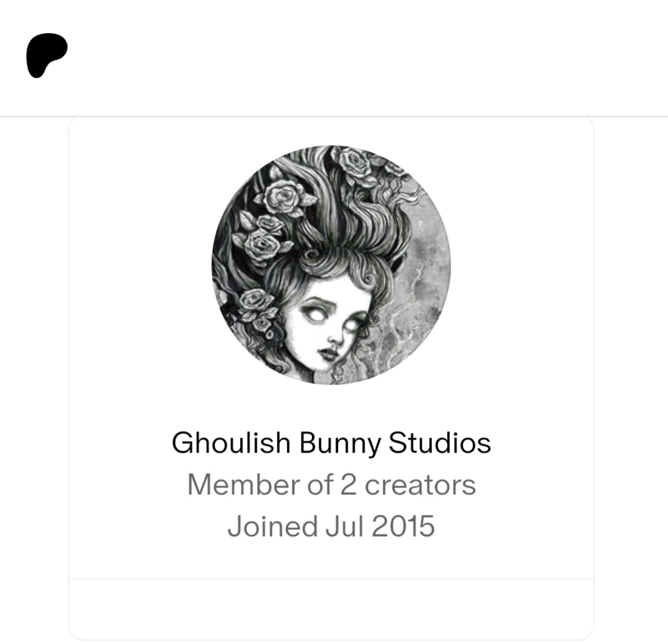This screenshot has width=668, height=644.
Task: Click the Member of 2 creators text
Action: (331, 484)
